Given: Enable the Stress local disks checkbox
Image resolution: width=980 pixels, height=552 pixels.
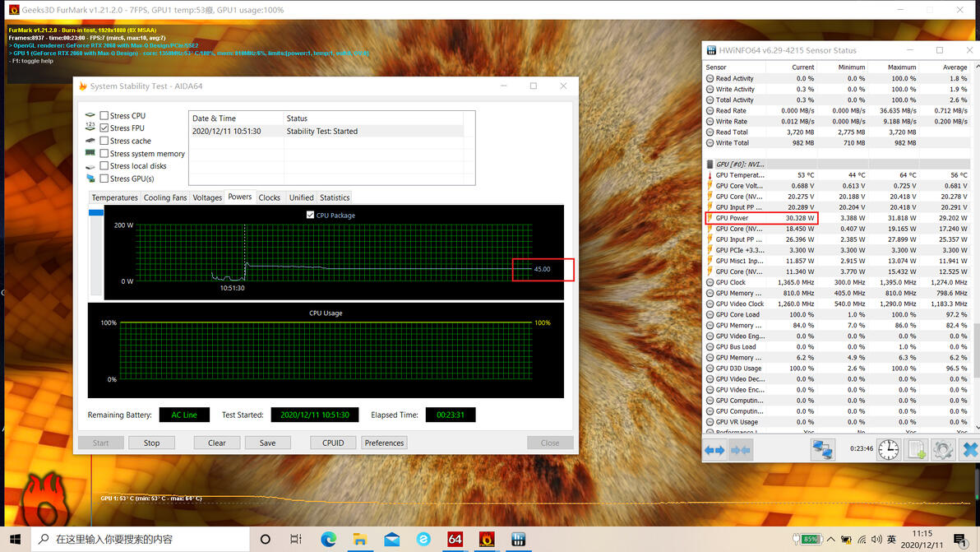Looking at the screenshot, I should coord(104,165).
